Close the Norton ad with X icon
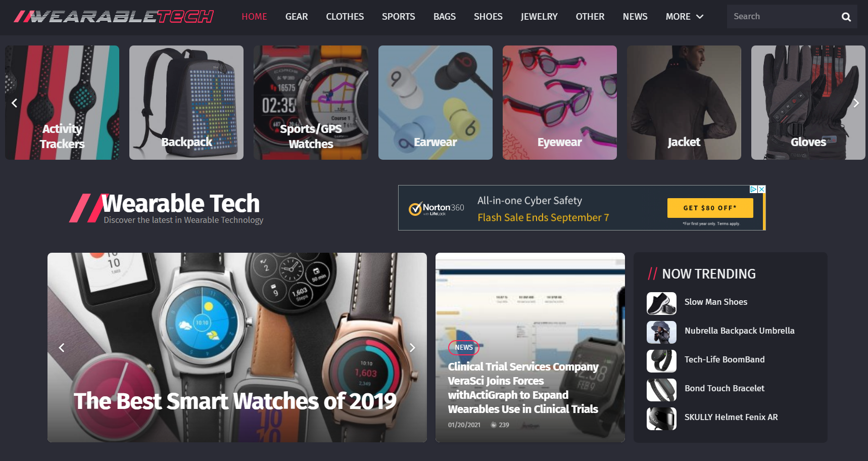 pos(762,189)
